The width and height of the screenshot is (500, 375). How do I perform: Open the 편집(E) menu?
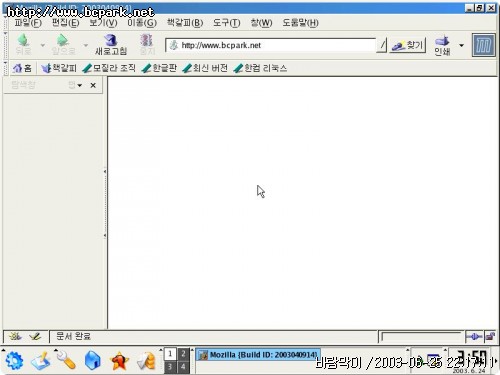65,23
